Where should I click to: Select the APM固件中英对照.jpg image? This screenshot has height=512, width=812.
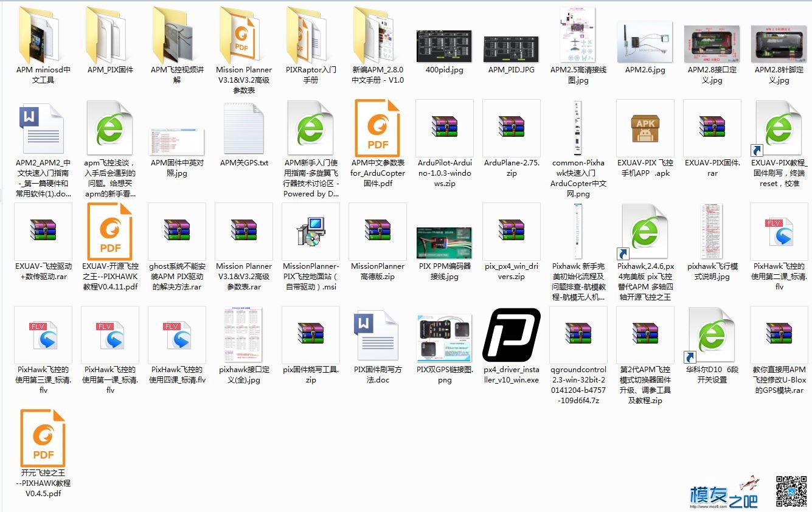click(x=177, y=140)
